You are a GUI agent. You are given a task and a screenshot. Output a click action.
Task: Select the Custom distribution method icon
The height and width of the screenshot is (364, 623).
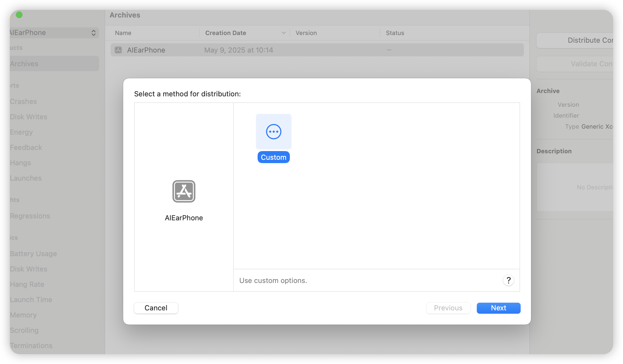point(273,132)
